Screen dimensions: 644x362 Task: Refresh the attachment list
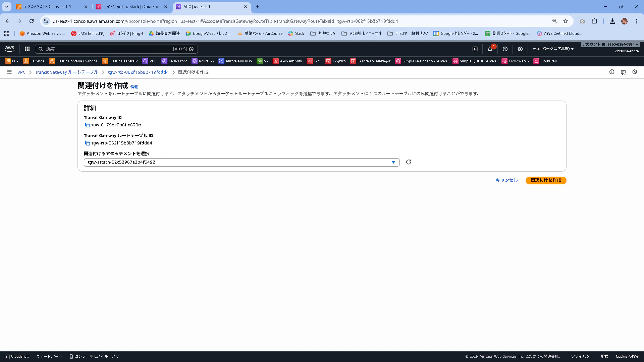(409, 162)
